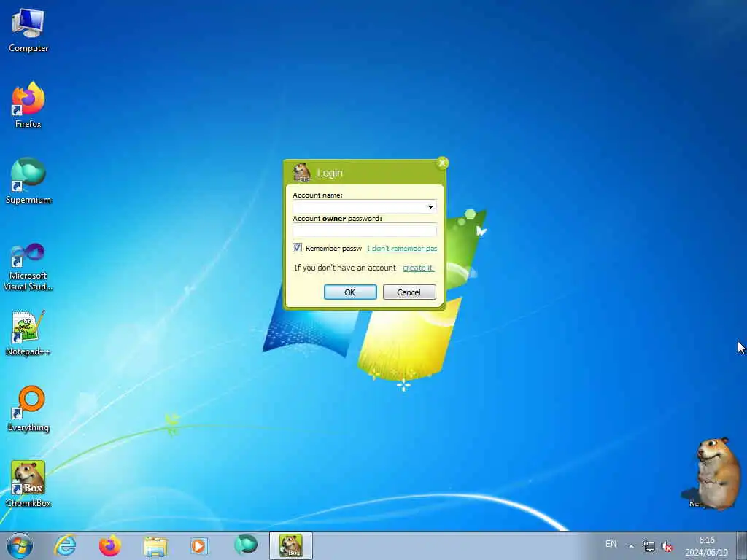The height and width of the screenshot is (560, 747).
Task: Select the Supermium desktop shortcut
Action: point(28,181)
